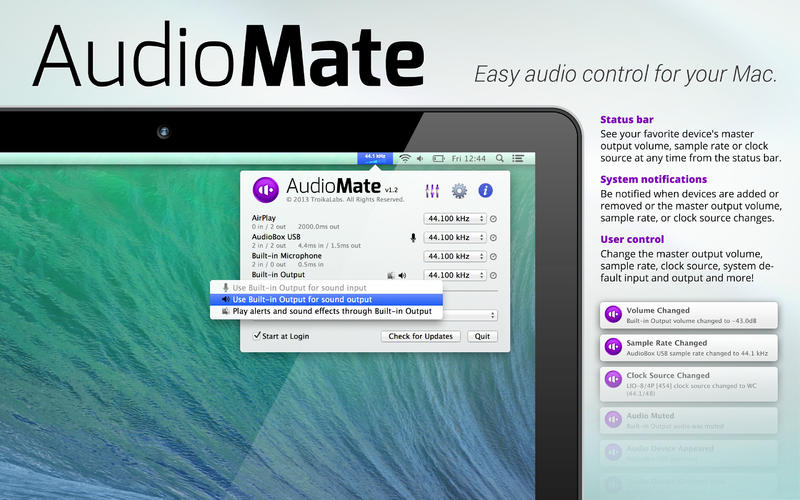The image size is (800, 500).
Task: Open the purple mixer sliders icon
Action: click(x=432, y=191)
